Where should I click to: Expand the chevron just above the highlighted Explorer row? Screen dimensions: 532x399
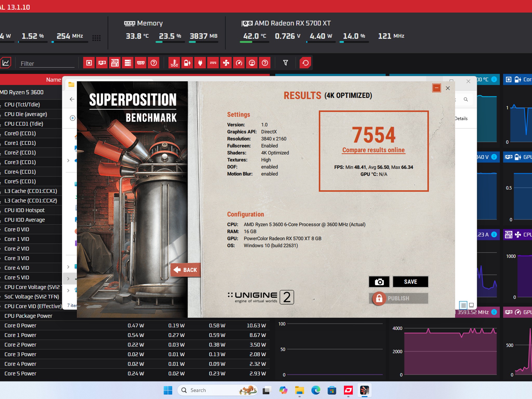68,267
